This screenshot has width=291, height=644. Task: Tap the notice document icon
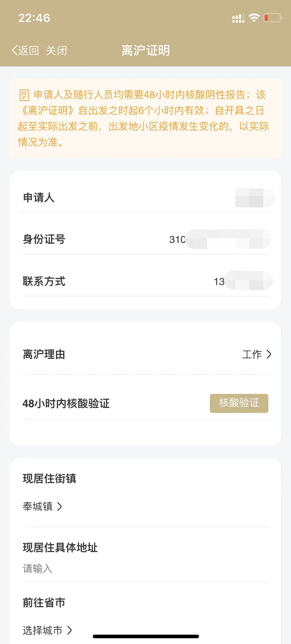pyautogui.click(x=24, y=95)
